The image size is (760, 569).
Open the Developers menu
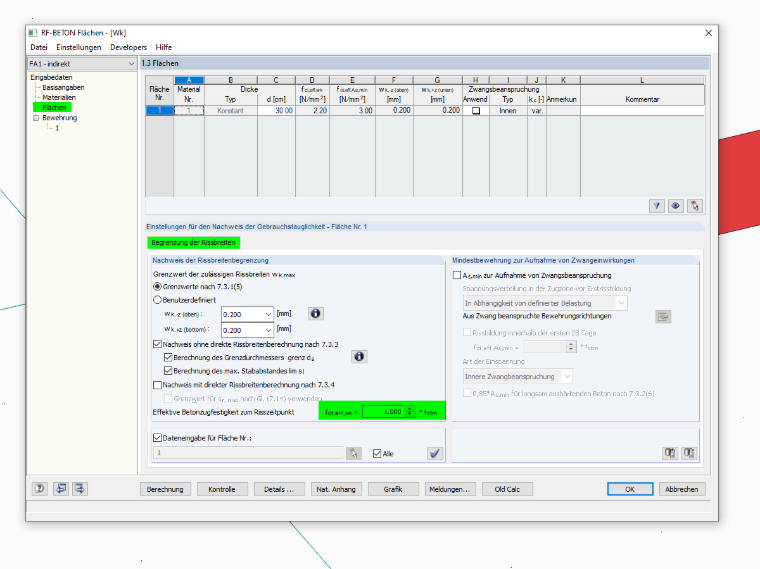pos(128,47)
